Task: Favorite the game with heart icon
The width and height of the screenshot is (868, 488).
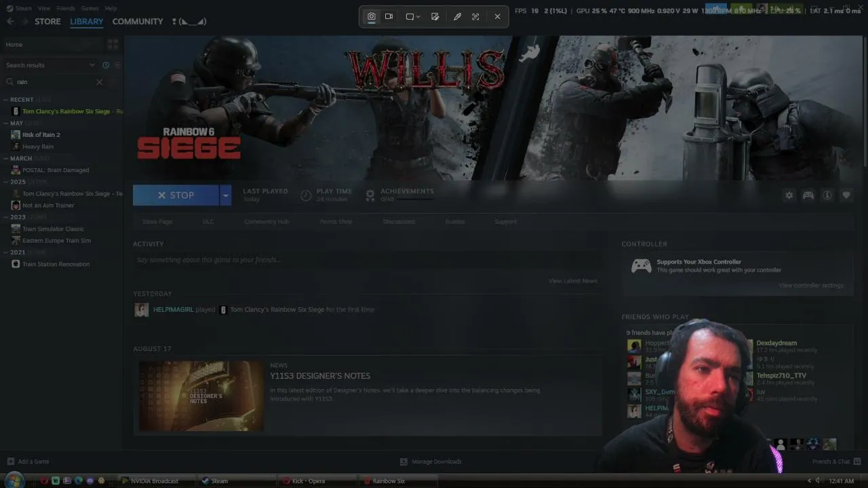Action: pos(846,195)
